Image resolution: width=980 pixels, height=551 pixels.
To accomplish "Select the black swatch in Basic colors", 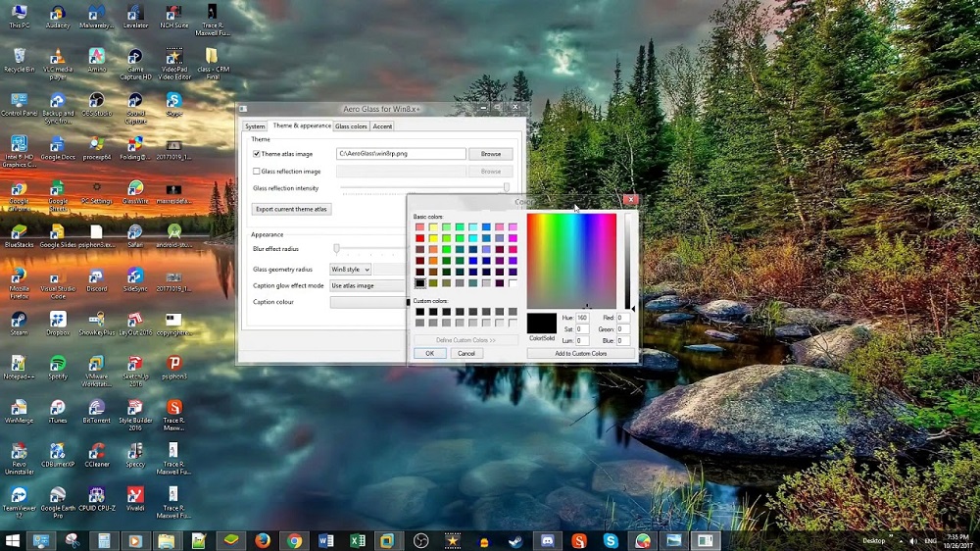I will coord(420,283).
